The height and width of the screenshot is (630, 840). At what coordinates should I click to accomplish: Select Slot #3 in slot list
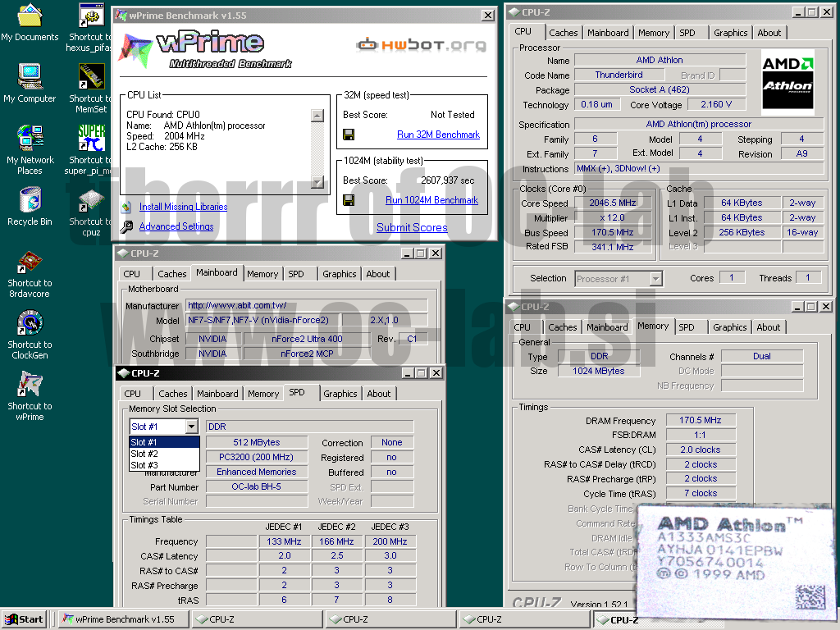coord(164,466)
